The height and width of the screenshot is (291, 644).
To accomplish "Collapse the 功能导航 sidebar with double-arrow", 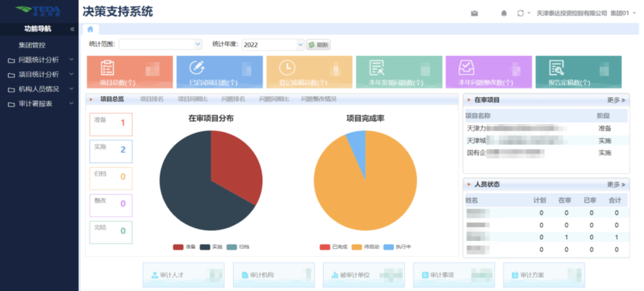I will [72, 29].
